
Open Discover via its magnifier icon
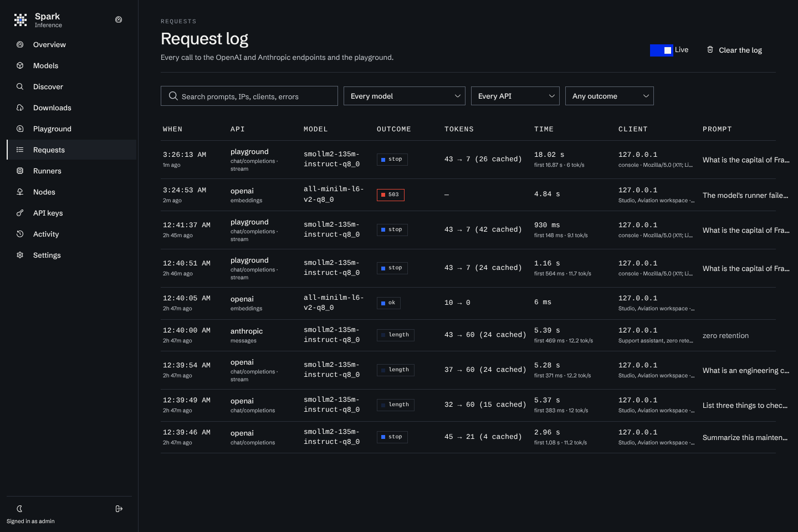(20, 86)
